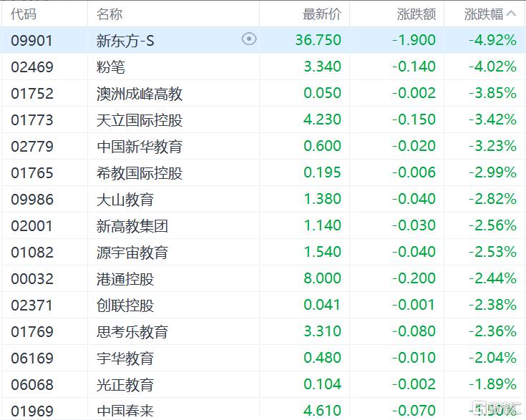This screenshot has width=526, height=420.
Task: Select stock code 06068
Action: [x=32, y=385]
